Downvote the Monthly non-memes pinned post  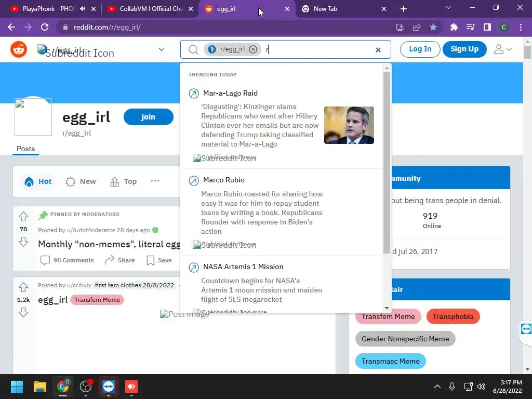(x=23, y=242)
